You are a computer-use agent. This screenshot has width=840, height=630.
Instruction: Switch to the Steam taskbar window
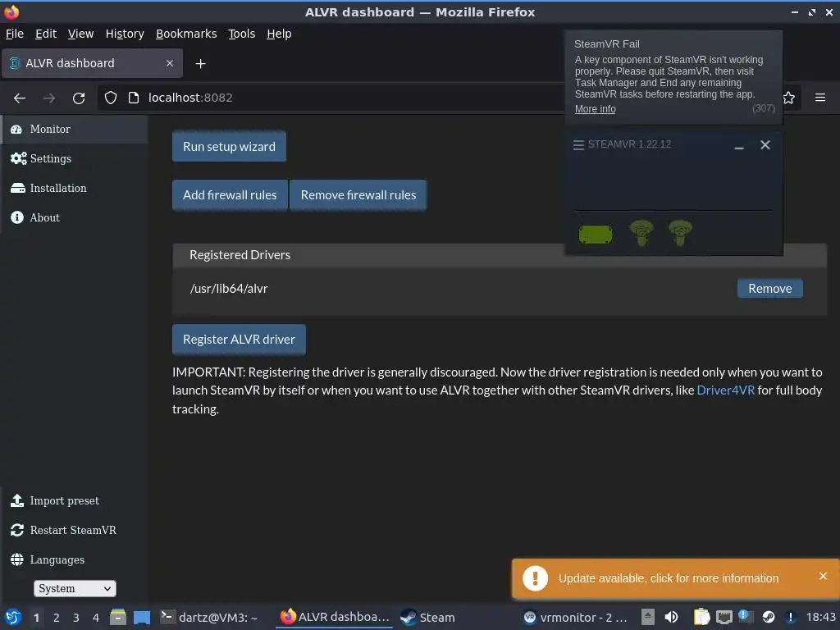428,617
